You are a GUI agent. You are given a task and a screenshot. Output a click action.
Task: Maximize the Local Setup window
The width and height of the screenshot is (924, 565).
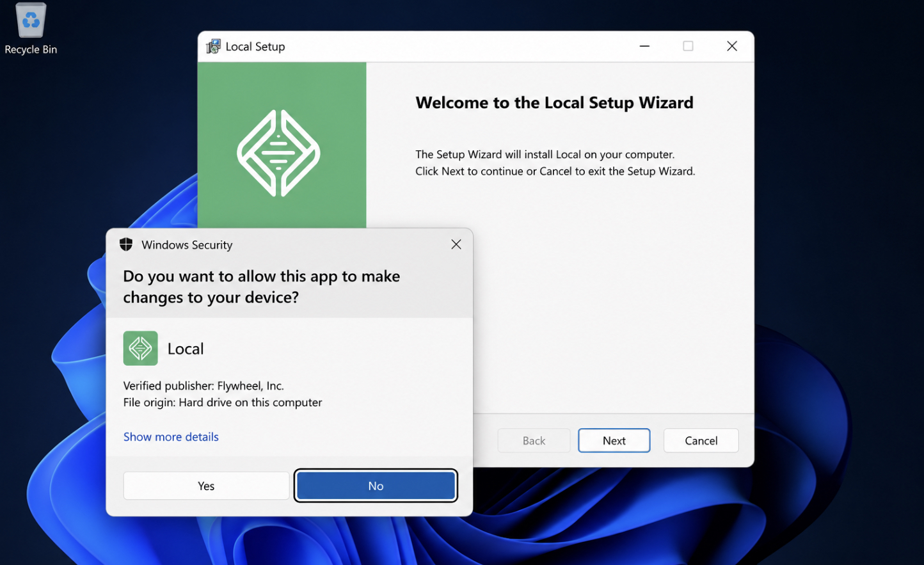click(688, 46)
